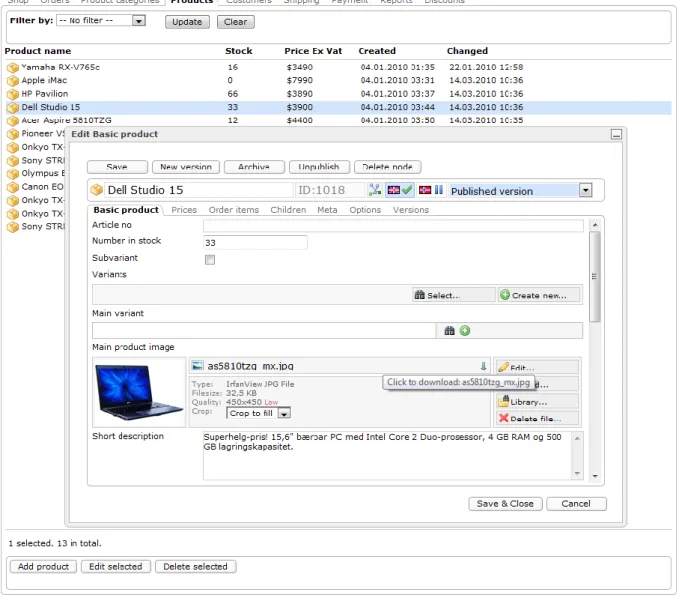
Task: Switch to the Norwegian language flag
Action: click(x=425, y=190)
